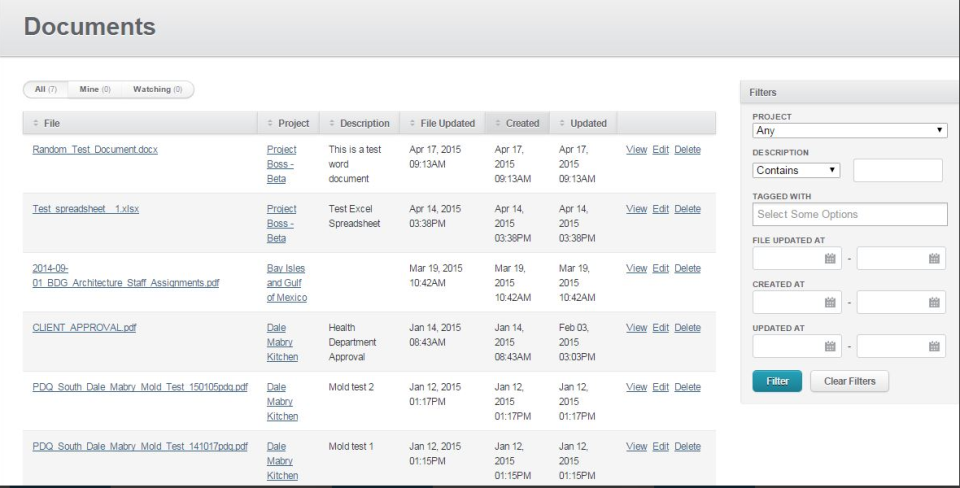The image size is (960, 488).
Task: View the Mold test 2 document row
Action: pyautogui.click(x=637, y=387)
